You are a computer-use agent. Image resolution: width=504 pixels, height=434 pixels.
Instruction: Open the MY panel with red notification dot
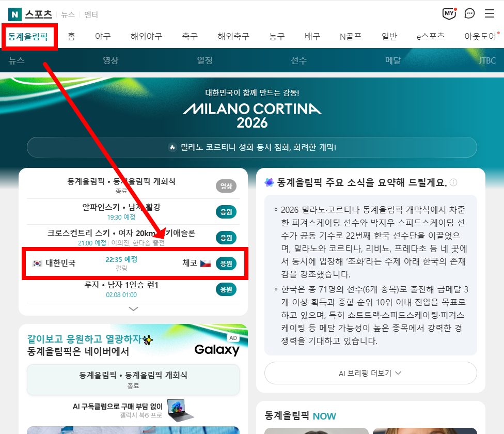[449, 14]
